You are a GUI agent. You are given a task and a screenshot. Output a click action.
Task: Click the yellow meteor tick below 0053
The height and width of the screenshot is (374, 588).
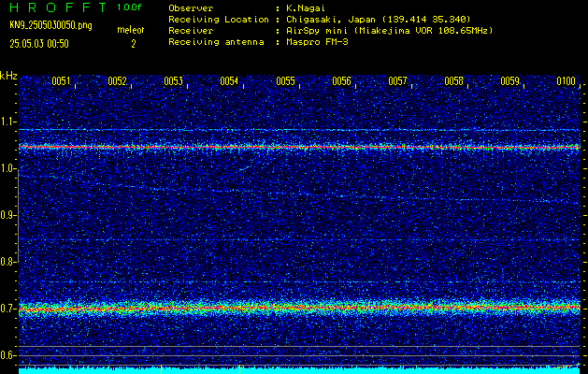coord(161,369)
